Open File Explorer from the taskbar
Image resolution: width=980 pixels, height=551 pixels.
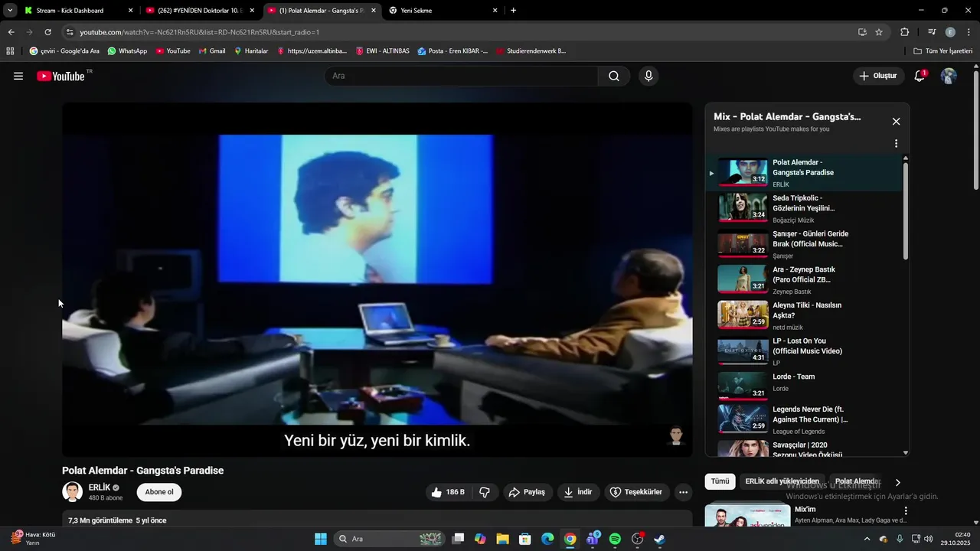click(502, 539)
